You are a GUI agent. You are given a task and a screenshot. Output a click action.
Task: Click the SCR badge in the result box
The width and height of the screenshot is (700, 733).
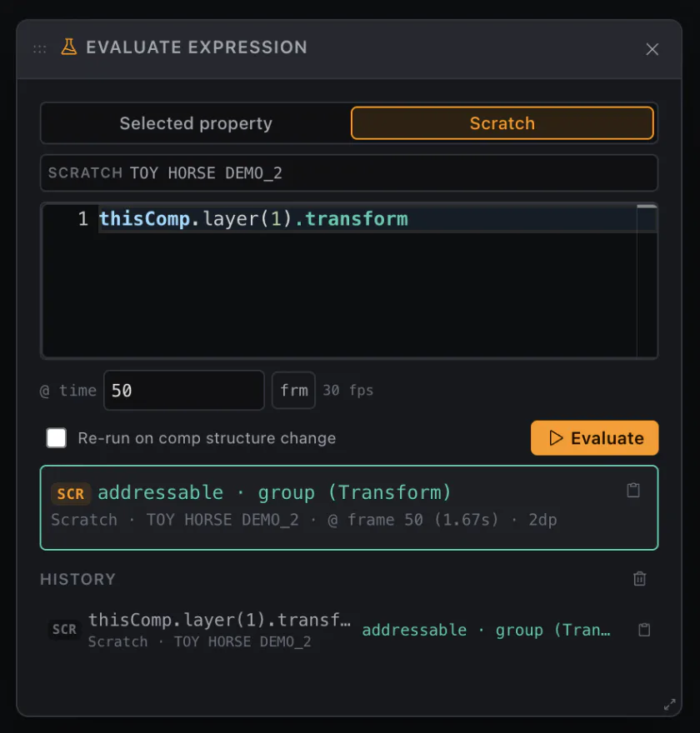point(71,494)
